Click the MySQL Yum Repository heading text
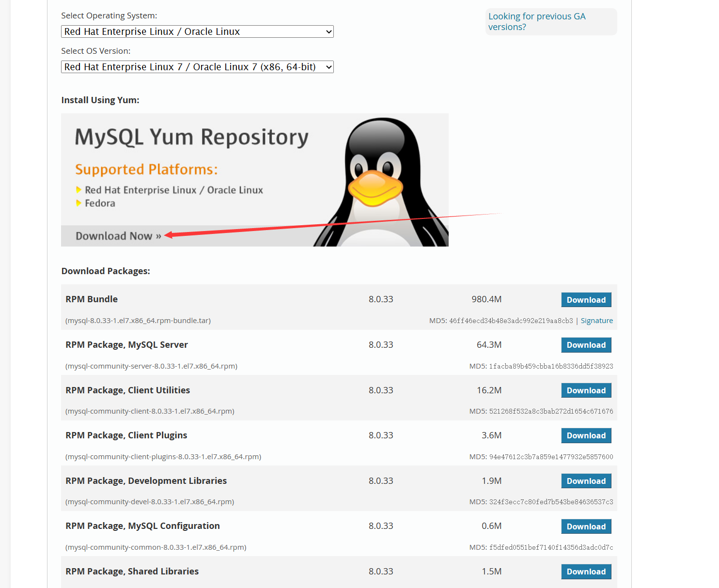The image size is (719, 588). tap(191, 138)
